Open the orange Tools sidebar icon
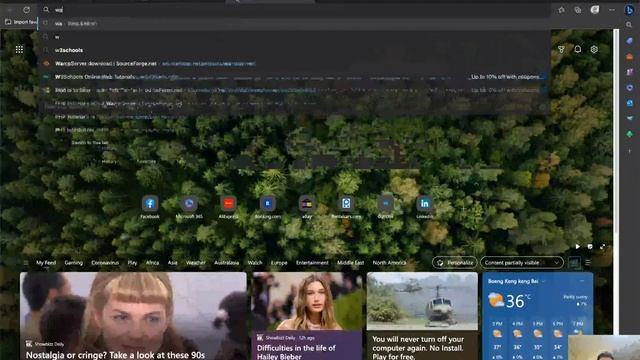This screenshot has width=640, height=360. pos(629,56)
